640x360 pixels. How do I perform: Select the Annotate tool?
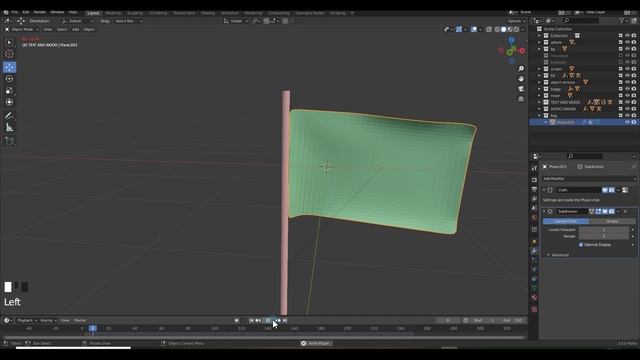[x=9, y=116]
